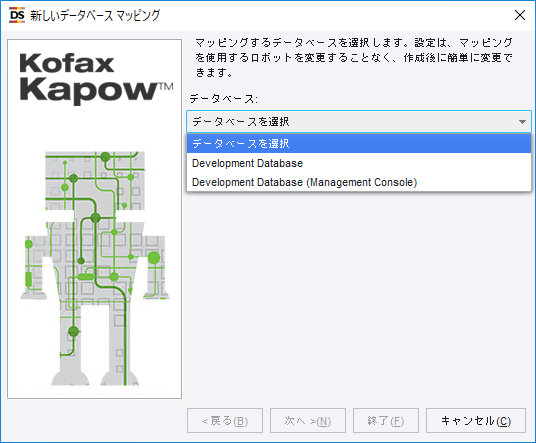Click the キャンセル(C) button
The height and width of the screenshot is (443, 536).
[x=476, y=420]
